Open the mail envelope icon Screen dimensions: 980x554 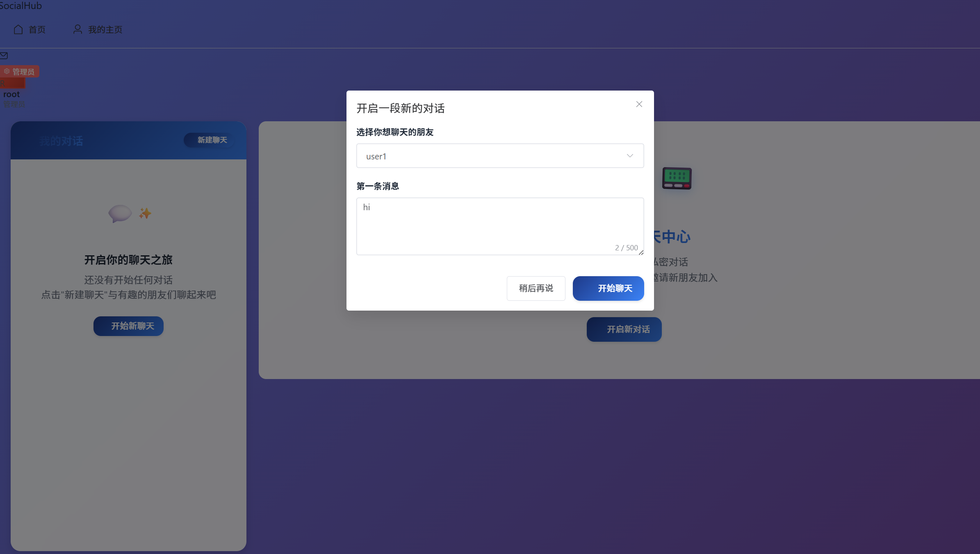coord(4,56)
